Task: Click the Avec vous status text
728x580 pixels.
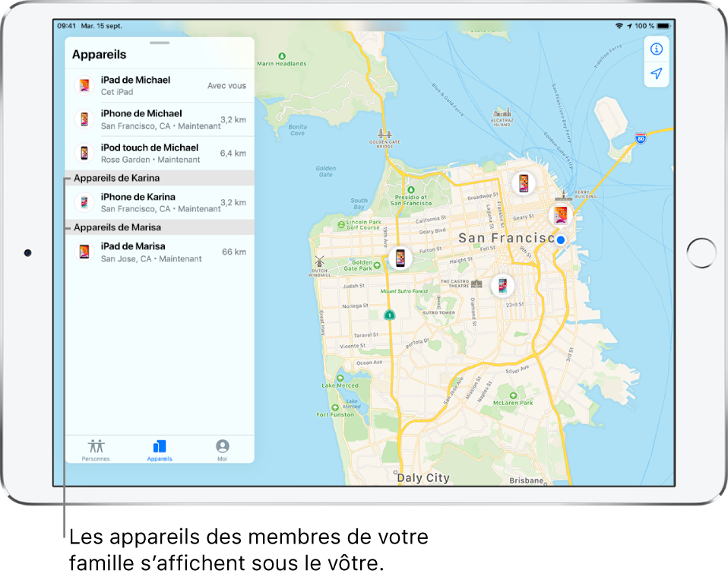Action: [x=226, y=85]
